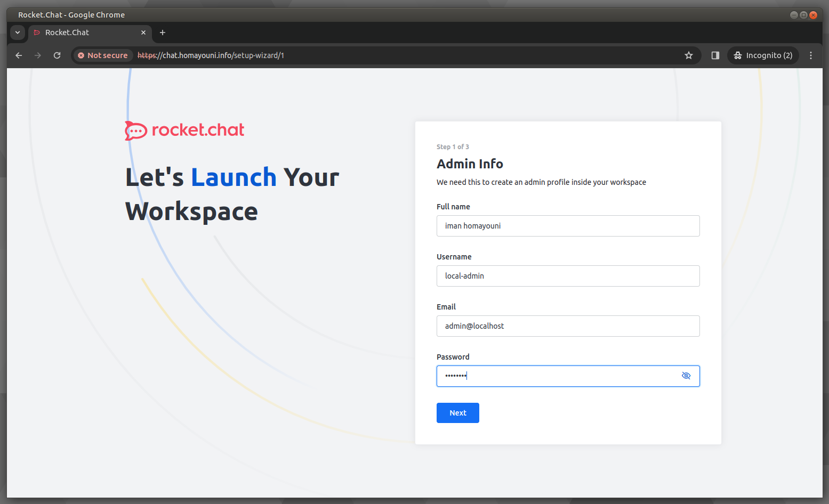Reload the page with refresh icon
Viewport: 829px width, 504px height.
click(57, 55)
